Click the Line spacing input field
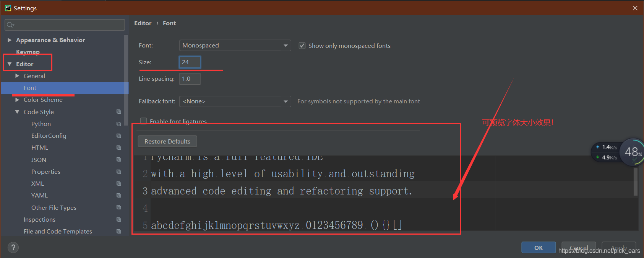The height and width of the screenshot is (258, 644). point(190,78)
